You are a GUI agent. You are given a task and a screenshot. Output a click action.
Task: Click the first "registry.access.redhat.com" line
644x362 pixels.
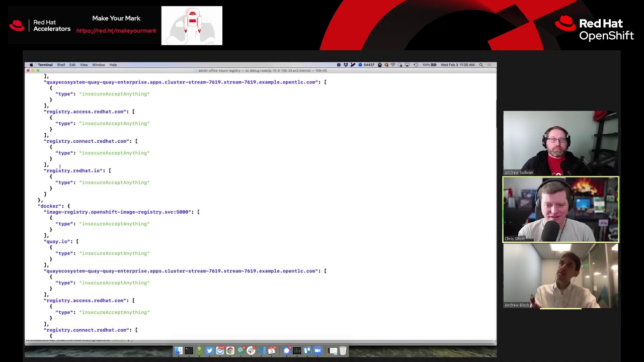89,112
